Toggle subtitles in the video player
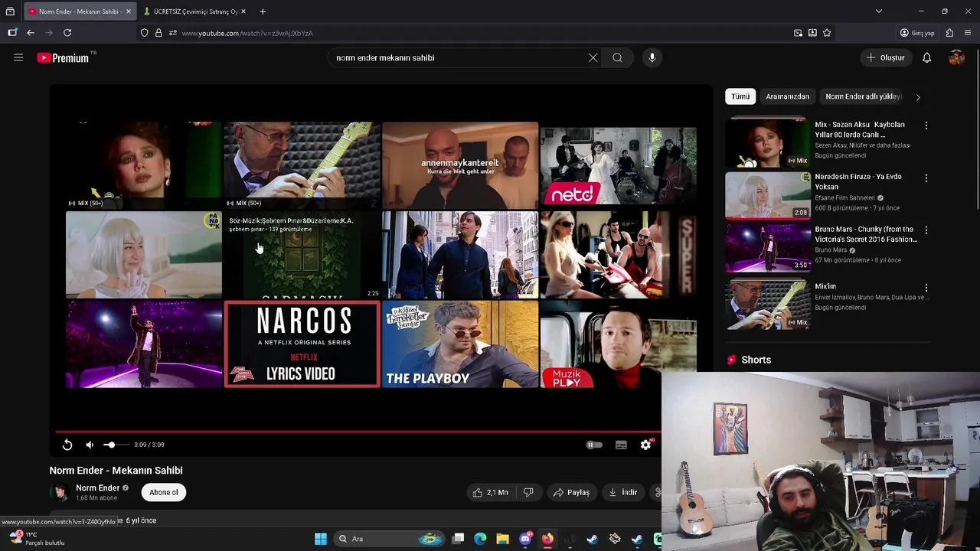 click(621, 445)
